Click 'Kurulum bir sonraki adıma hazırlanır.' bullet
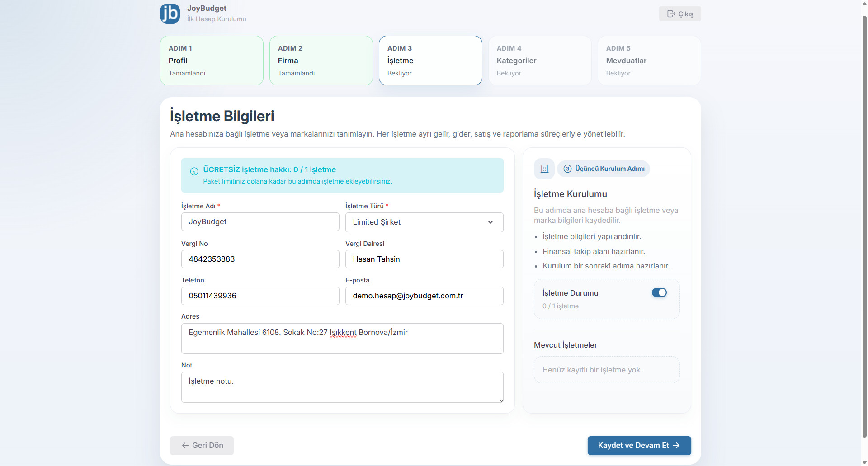 (x=606, y=266)
